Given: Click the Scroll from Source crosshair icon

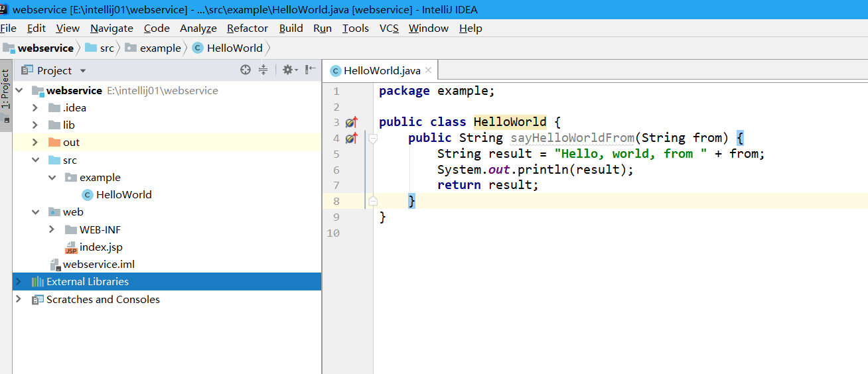Looking at the screenshot, I should pyautogui.click(x=246, y=70).
